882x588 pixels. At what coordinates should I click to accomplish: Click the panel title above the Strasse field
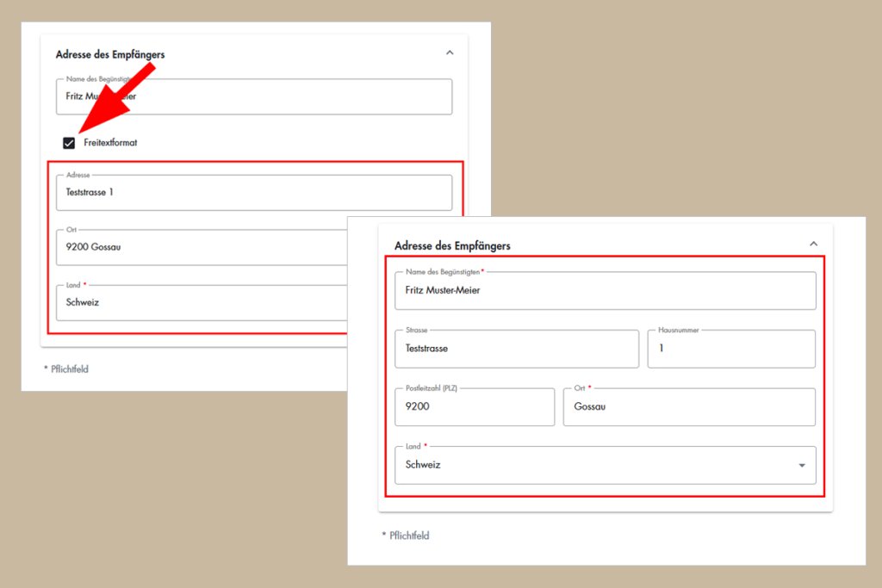452,246
